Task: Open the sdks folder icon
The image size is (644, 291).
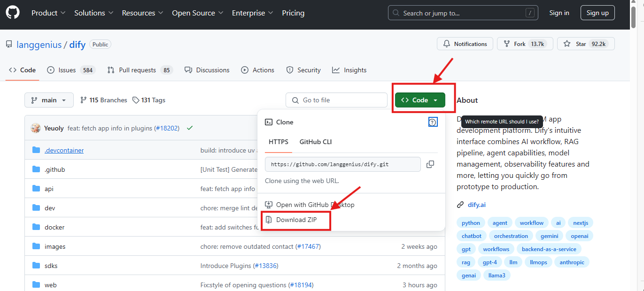Action: 36,266
